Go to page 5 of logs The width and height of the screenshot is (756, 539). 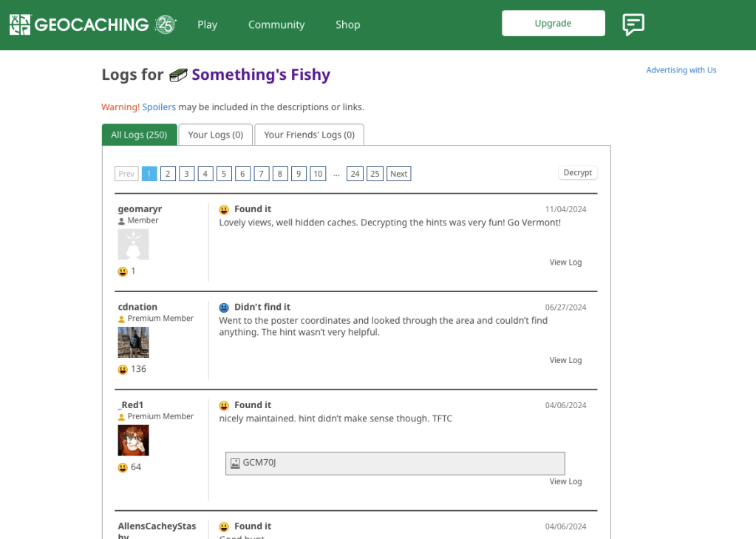point(225,174)
